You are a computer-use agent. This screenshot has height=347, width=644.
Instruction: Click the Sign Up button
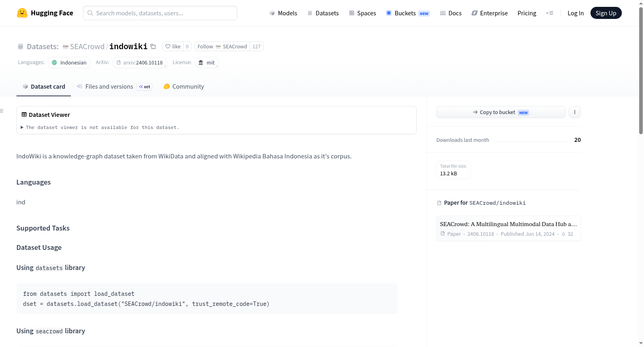pyautogui.click(x=606, y=13)
